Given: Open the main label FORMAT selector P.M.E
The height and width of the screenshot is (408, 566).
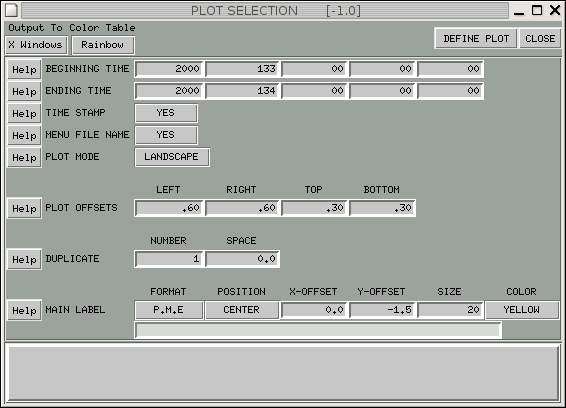Looking at the screenshot, I should point(169,310).
